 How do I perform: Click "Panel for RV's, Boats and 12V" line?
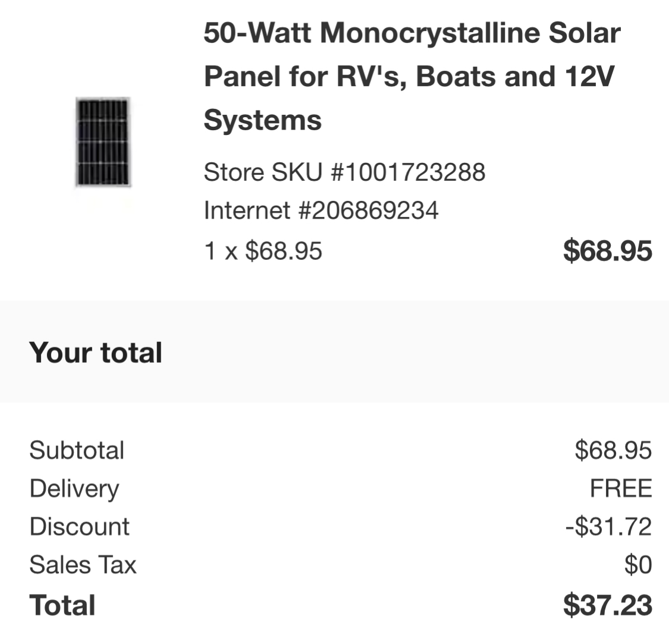pos(409,76)
